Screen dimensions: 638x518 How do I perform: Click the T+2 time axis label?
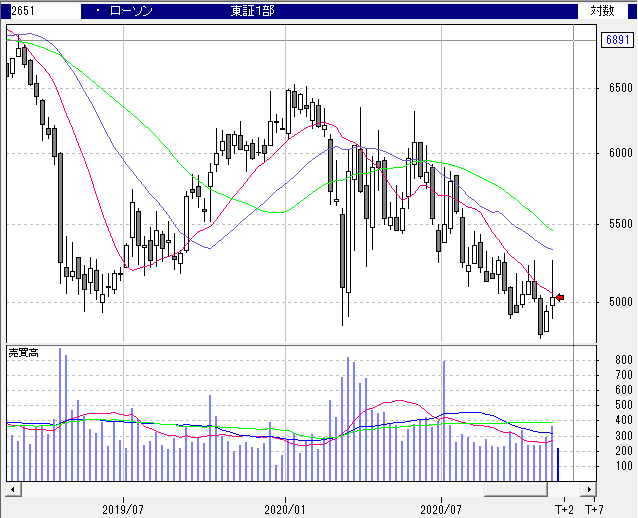tap(564, 509)
